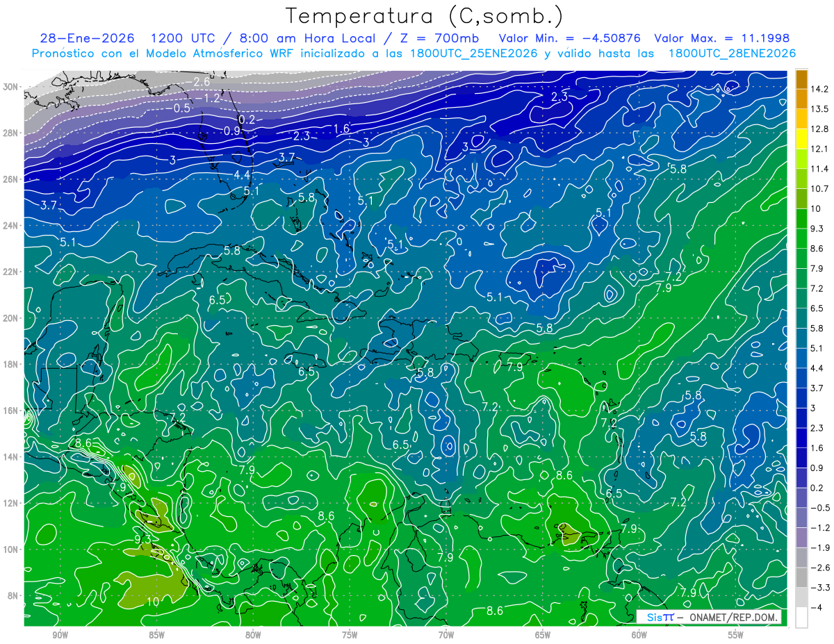Click the "4.4" contour label on the map
Image resolution: width=834 pixels, height=644 pixels.
(241, 174)
